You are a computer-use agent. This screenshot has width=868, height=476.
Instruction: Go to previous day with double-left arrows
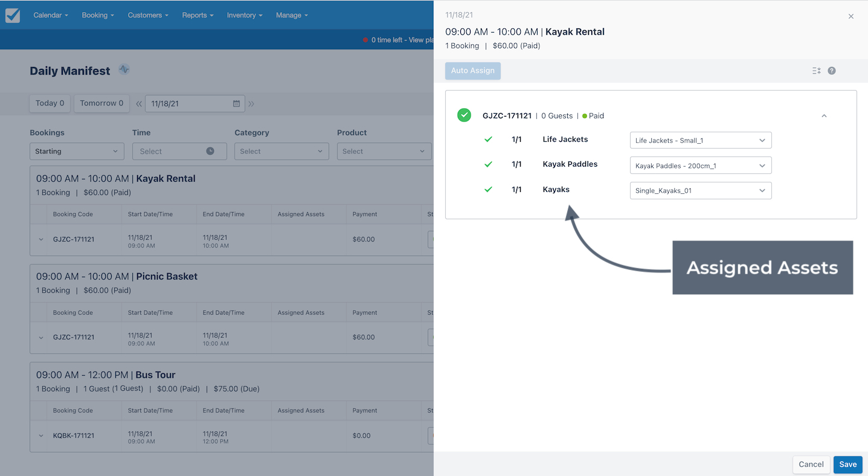tap(139, 104)
